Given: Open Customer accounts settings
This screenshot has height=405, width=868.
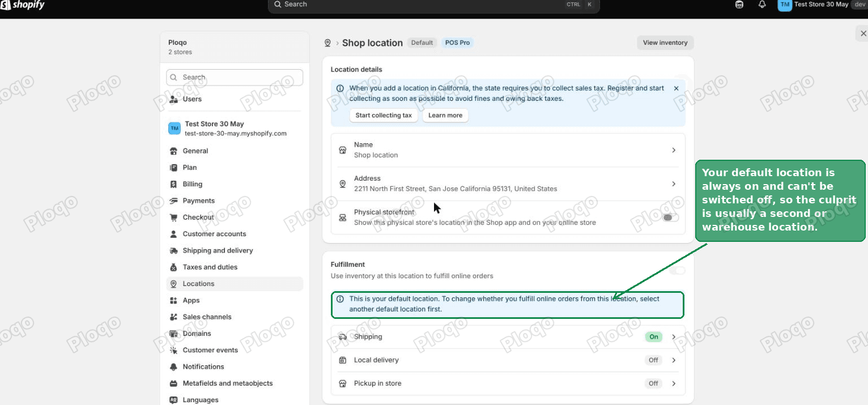Looking at the screenshot, I should pyautogui.click(x=235, y=234).
